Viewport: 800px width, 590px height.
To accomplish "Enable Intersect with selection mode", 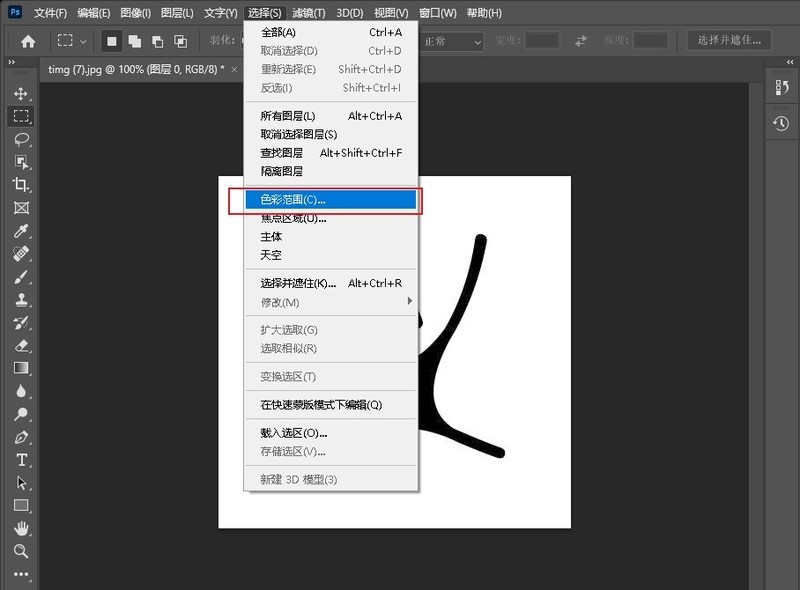I will [x=182, y=42].
